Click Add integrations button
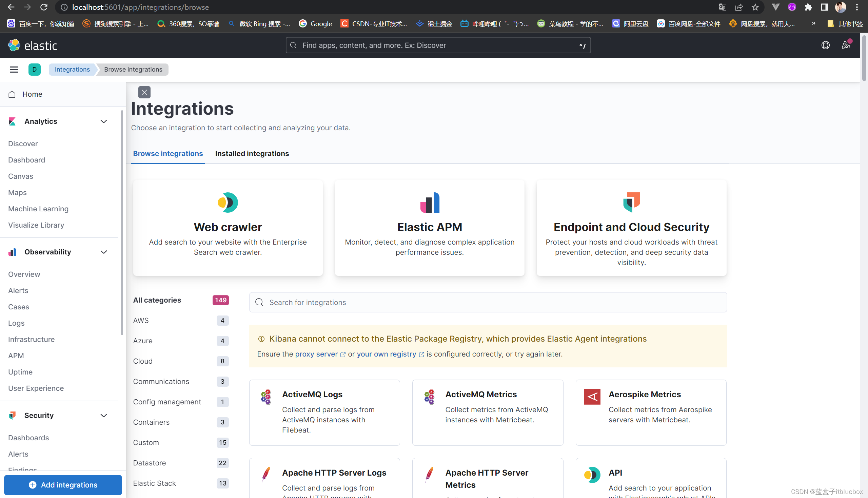The width and height of the screenshot is (868, 498). 63,485
